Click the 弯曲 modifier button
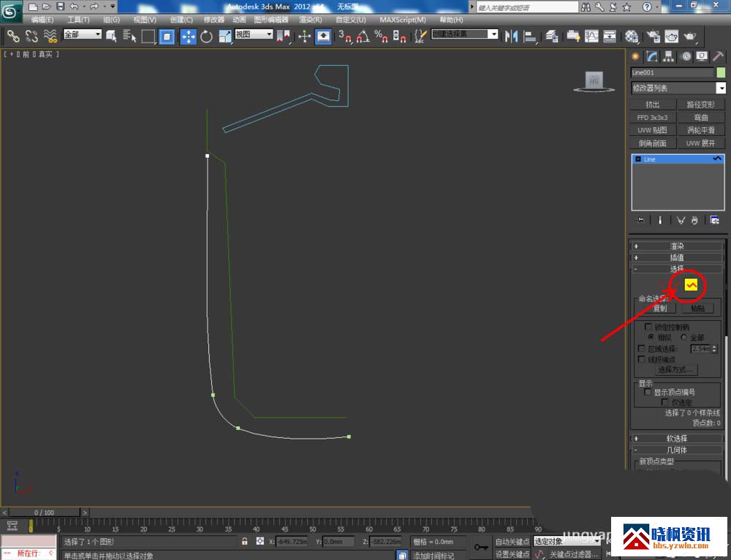Viewport: 731px width, 560px height. [701, 118]
